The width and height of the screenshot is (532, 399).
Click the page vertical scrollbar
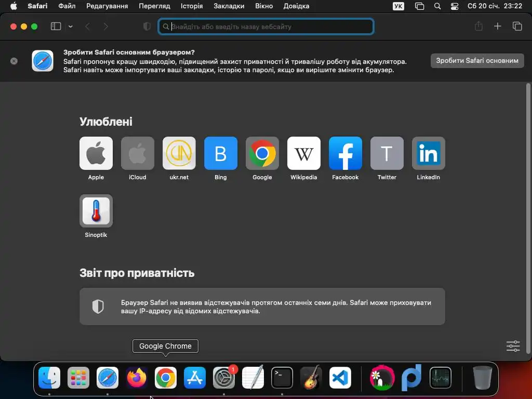point(528,219)
